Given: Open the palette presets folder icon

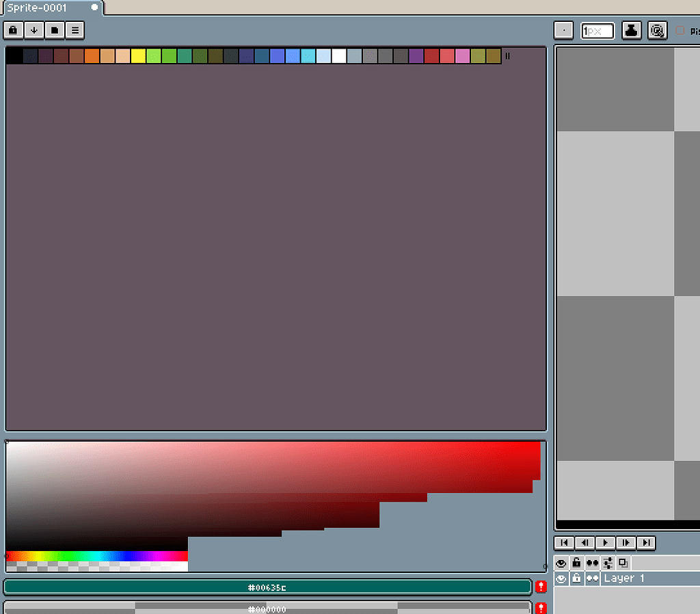Looking at the screenshot, I should pos(54,30).
